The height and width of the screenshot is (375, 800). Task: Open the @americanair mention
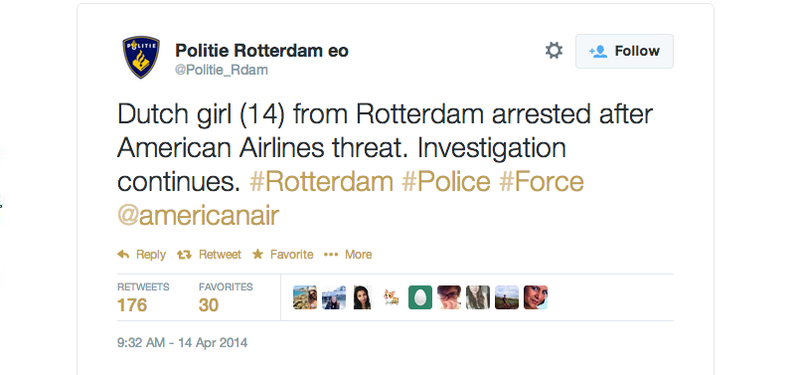pos(198,215)
